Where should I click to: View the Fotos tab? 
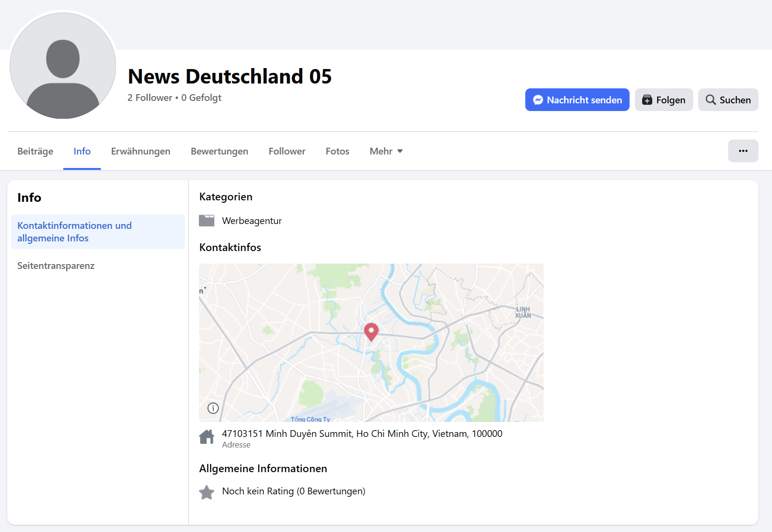coord(337,151)
